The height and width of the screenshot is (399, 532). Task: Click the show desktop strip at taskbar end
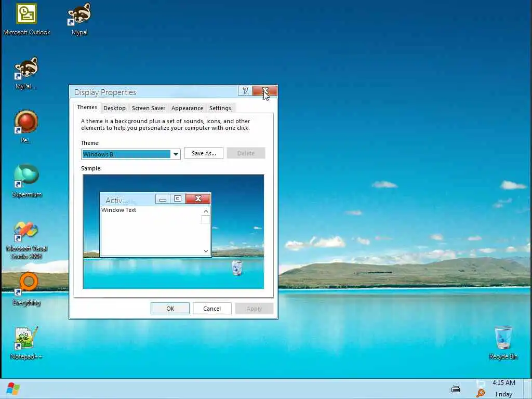coord(528,389)
